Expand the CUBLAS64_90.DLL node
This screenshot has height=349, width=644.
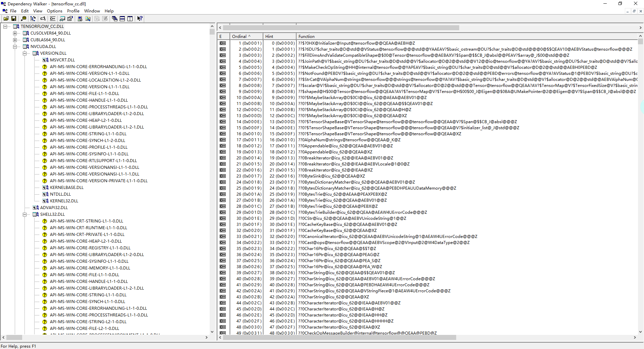click(x=15, y=40)
